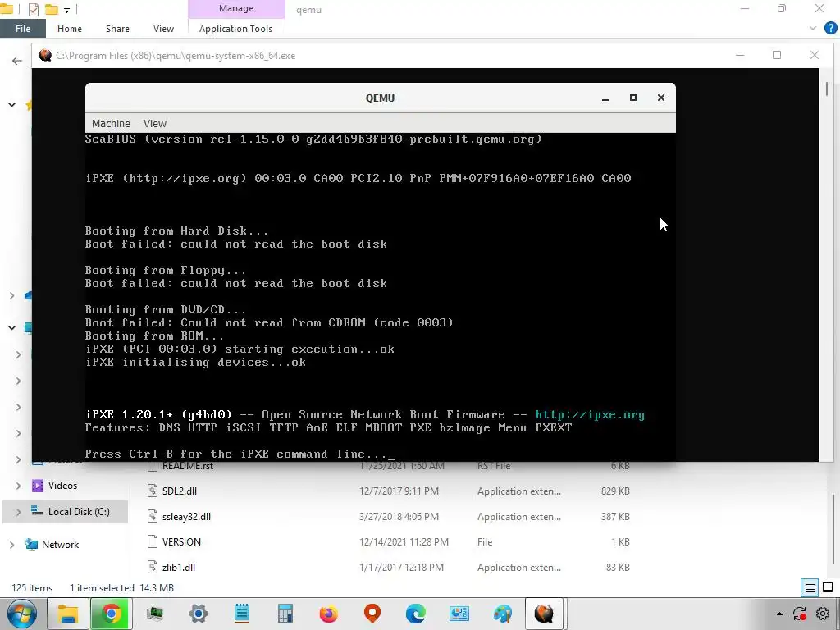This screenshot has height=630, width=840.
Task: Expand the OneDrive cloud node
Action: pos(11,295)
